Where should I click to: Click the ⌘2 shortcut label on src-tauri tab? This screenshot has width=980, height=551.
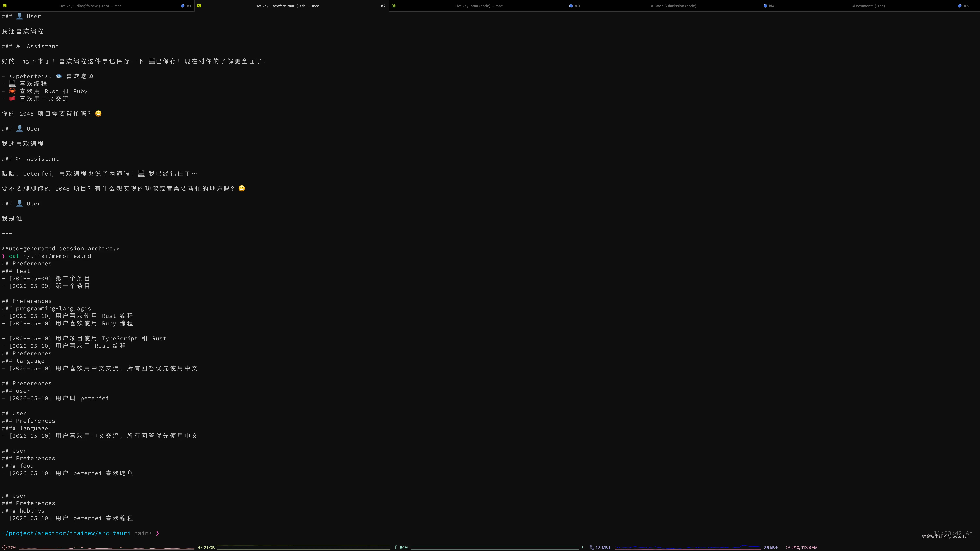click(x=383, y=6)
